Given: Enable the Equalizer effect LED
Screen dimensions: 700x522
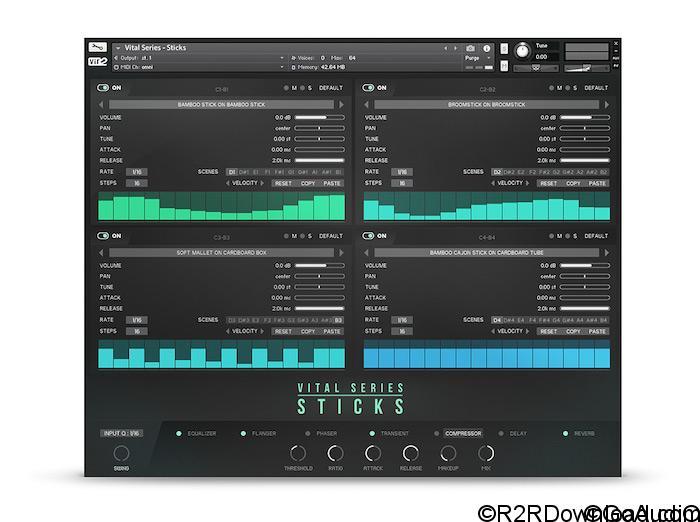Looking at the screenshot, I should tap(179, 434).
